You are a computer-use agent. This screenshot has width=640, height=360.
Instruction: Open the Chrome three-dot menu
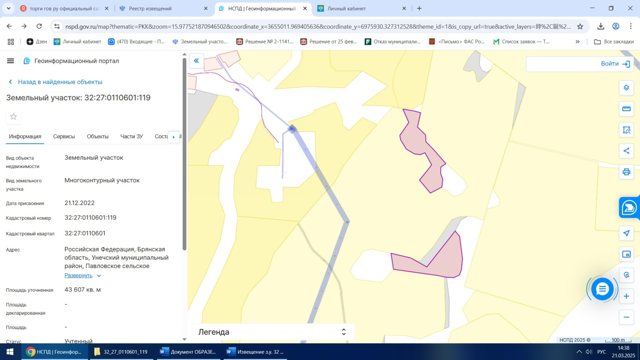pyautogui.click(x=631, y=26)
